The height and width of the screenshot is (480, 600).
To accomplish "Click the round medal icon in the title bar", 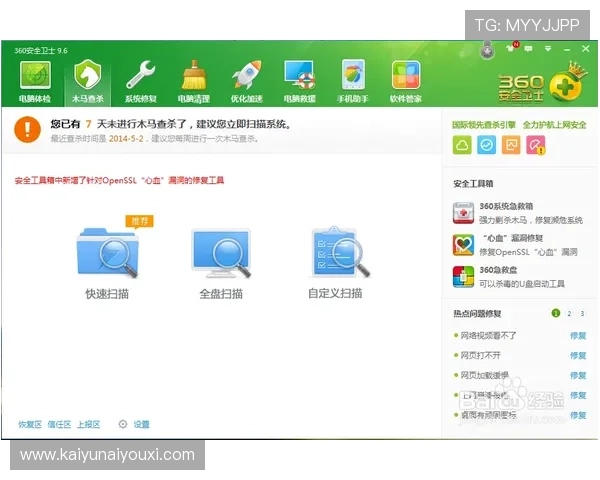I will click(x=487, y=52).
